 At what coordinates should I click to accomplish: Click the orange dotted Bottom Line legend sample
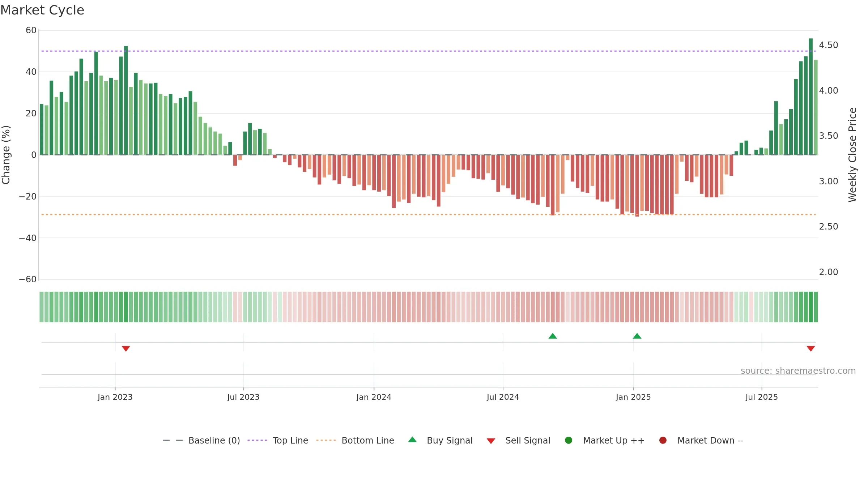click(326, 440)
